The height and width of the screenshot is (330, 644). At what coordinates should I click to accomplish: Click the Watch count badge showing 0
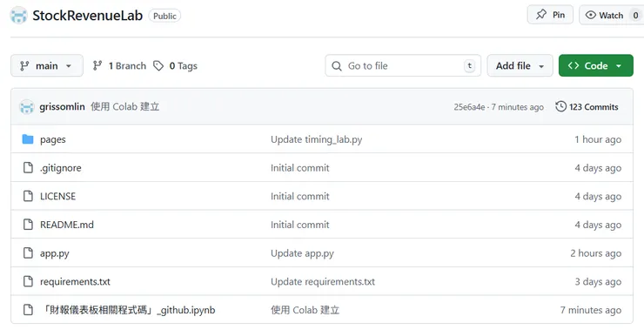pyautogui.click(x=635, y=15)
